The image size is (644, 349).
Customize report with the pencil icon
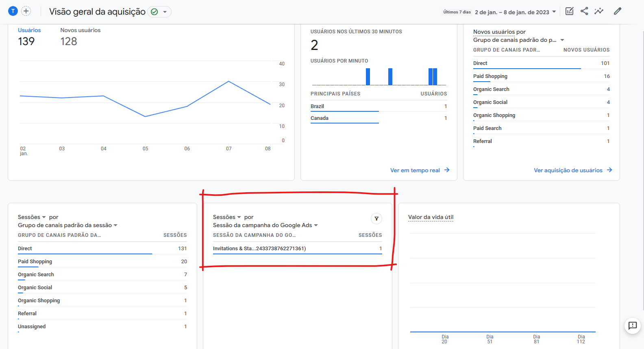coord(618,11)
